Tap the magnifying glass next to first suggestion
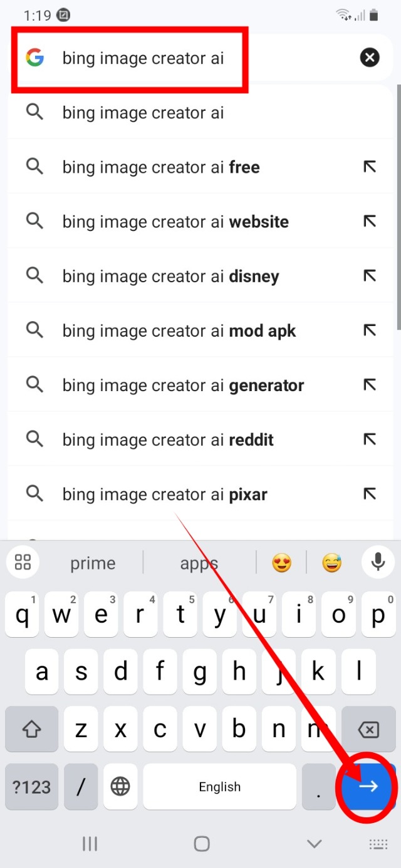Screen dimensions: 401x868 coord(34,113)
